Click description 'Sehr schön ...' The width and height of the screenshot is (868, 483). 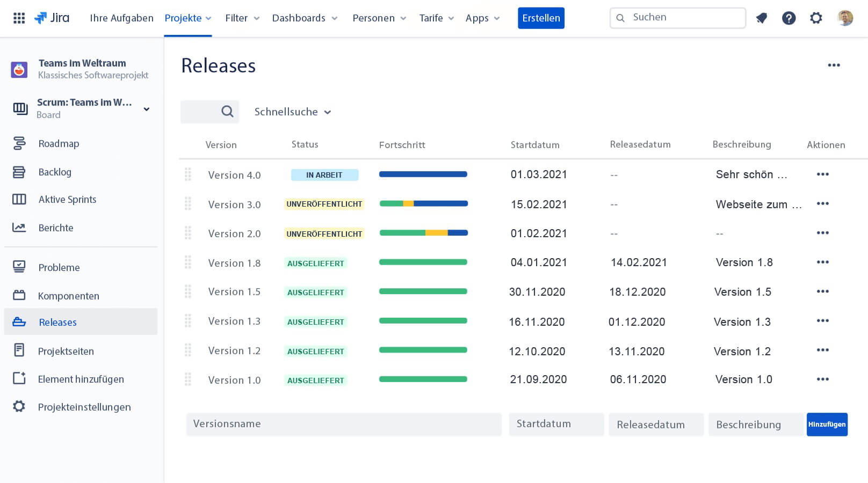click(751, 174)
